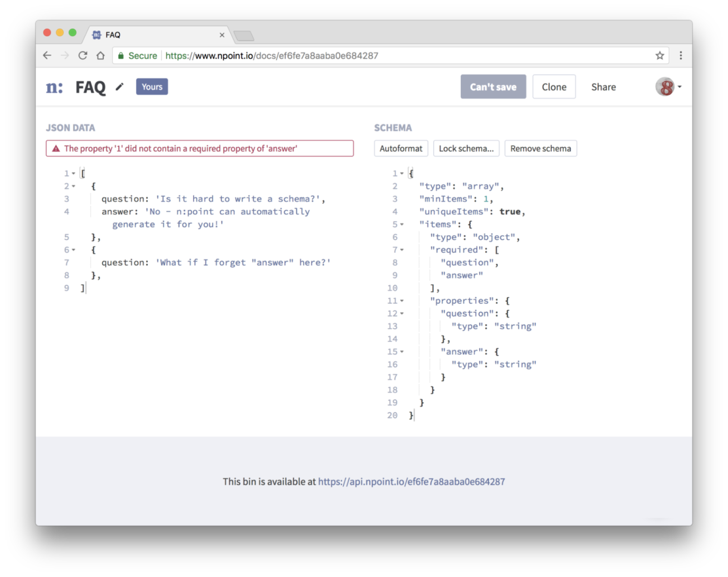The width and height of the screenshot is (728, 577).
Task: Open a new browser tab
Action: pos(244,35)
